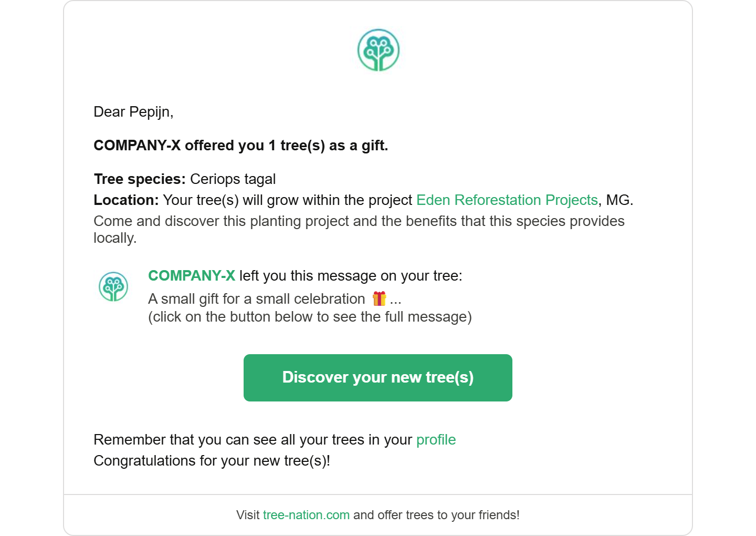This screenshot has height=536, width=756.
Task: Click the "Remember that you can see" sentence
Action: 253,440
